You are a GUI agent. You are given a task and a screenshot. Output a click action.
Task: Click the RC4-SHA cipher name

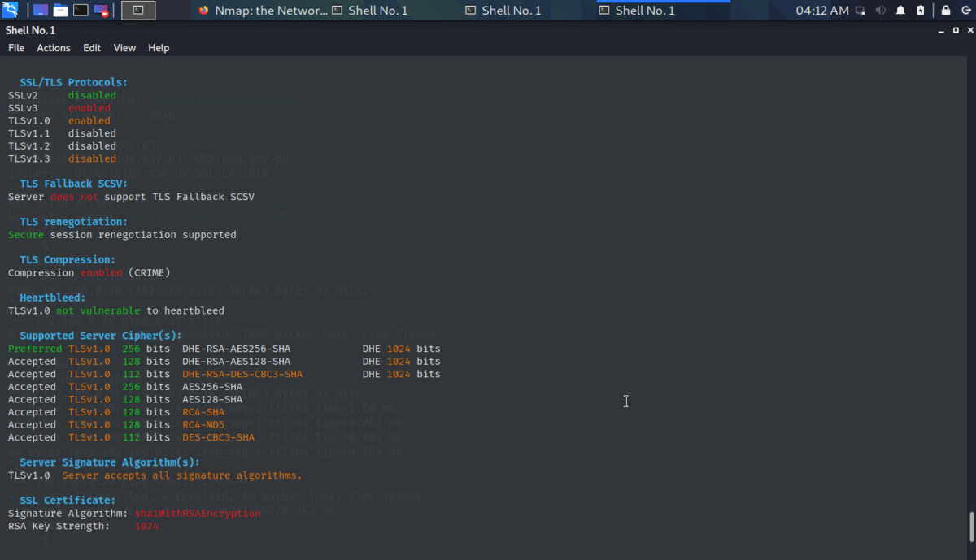(203, 412)
